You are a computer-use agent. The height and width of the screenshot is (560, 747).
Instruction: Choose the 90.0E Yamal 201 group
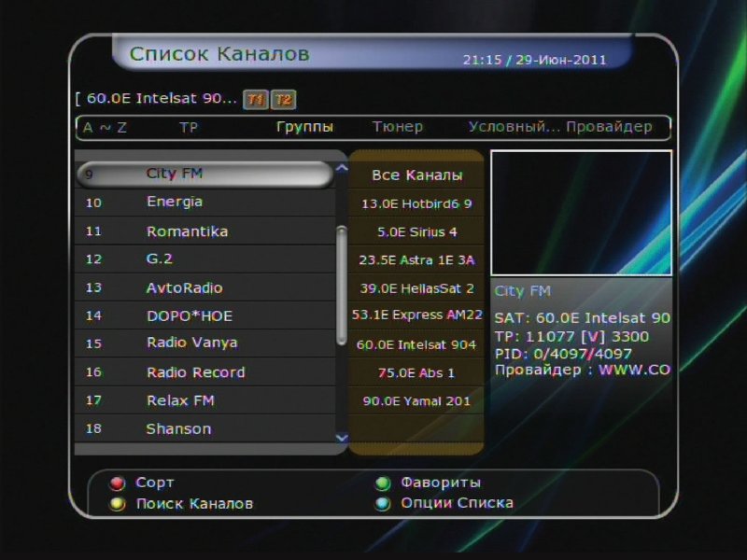point(416,401)
